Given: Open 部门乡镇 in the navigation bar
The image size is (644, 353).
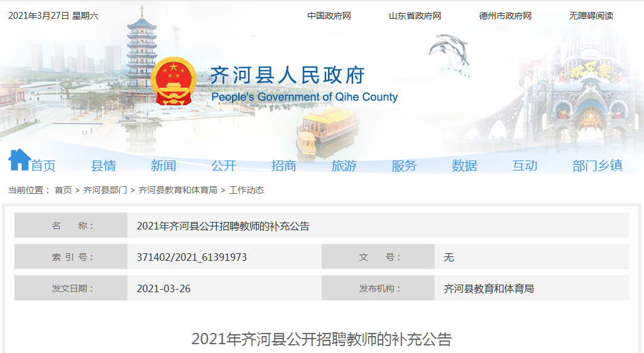Looking at the screenshot, I should pos(598,166).
